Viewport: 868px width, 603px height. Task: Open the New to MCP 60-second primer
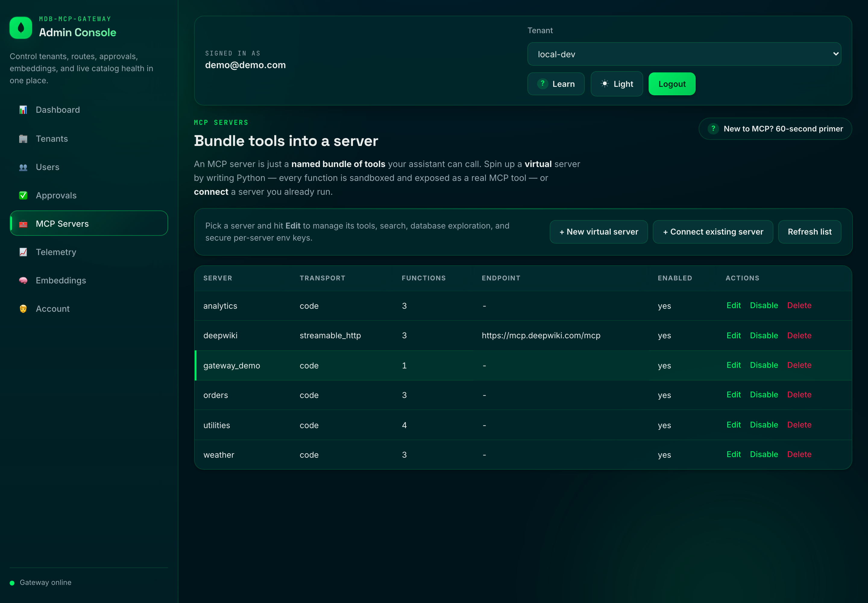pos(775,129)
